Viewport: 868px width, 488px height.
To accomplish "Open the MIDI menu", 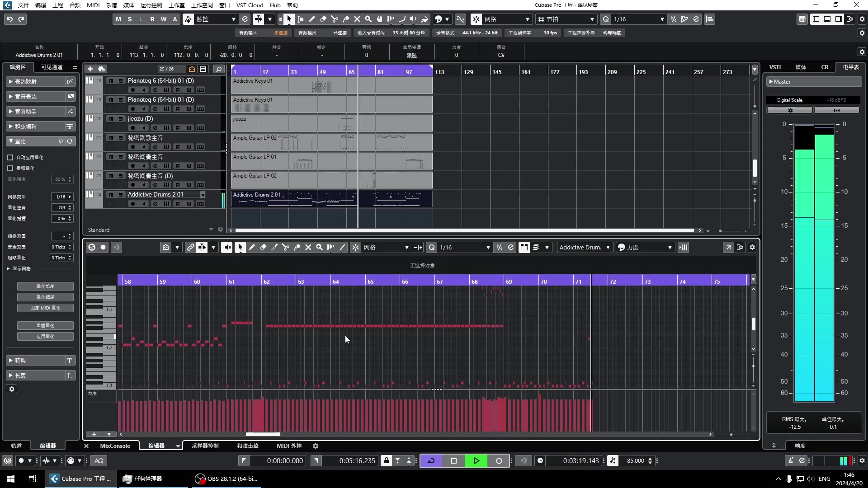I will pos(93,5).
